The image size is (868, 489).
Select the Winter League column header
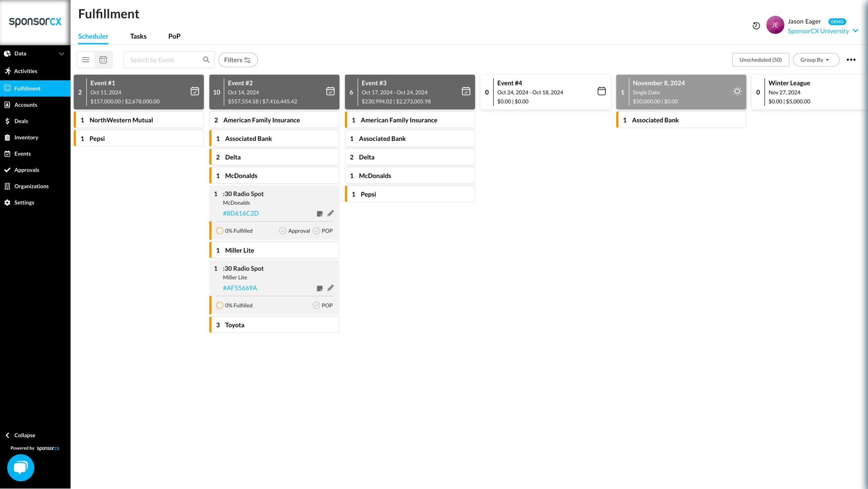coord(810,92)
